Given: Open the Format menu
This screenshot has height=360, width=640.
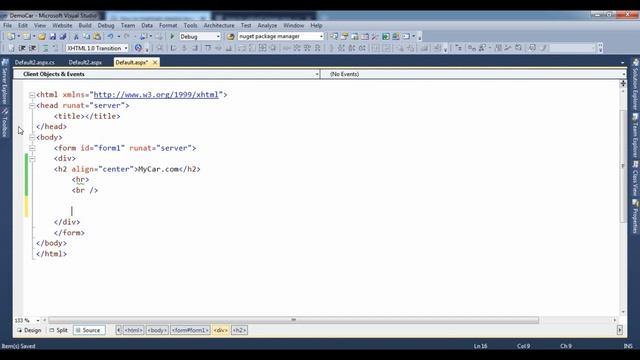Looking at the screenshot, I should (x=168, y=25).
